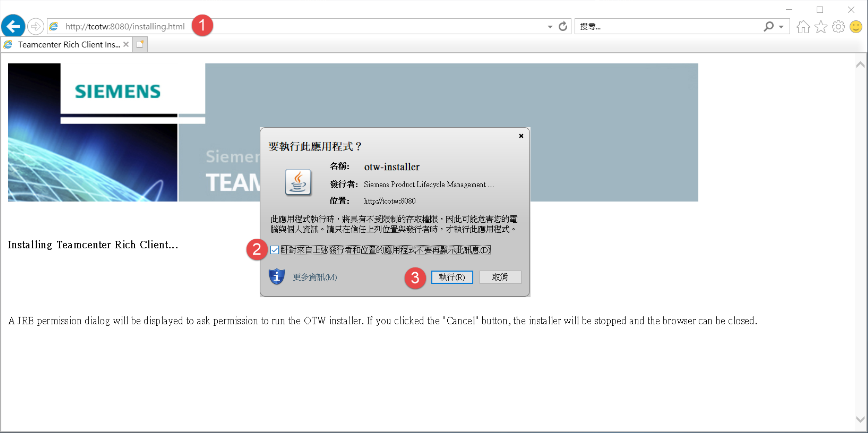Click the 搜尋 search input box

pyautogui.click(x=667, y=26)
